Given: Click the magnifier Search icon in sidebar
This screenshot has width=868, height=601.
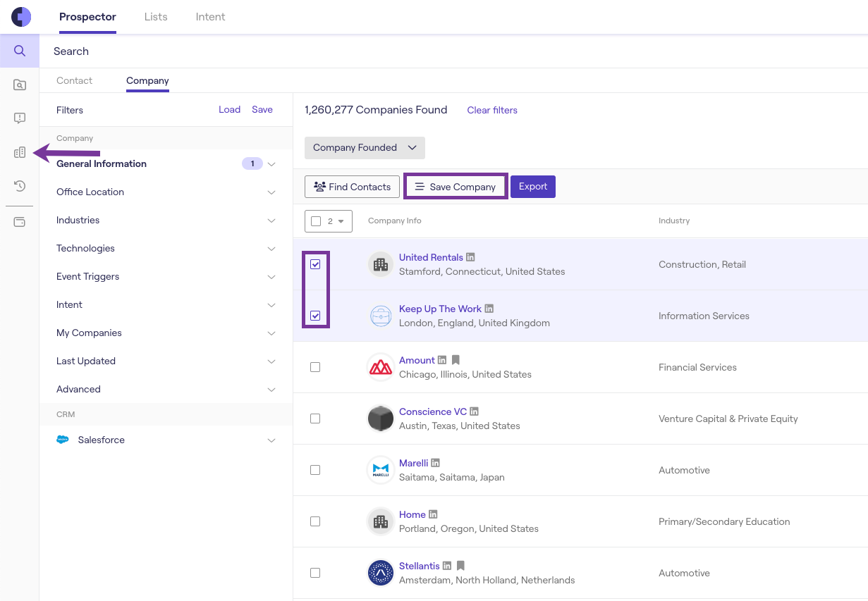Looking at the screenshot, I should [20, 51].
